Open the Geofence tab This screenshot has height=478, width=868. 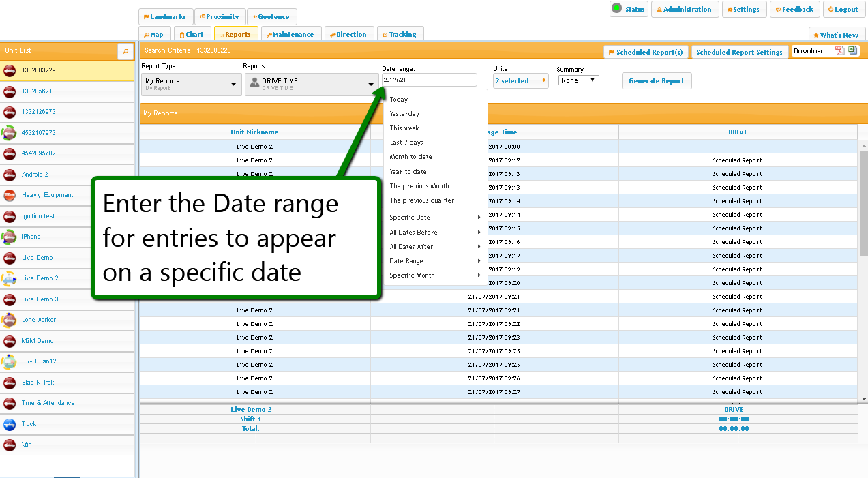point(271,17)
